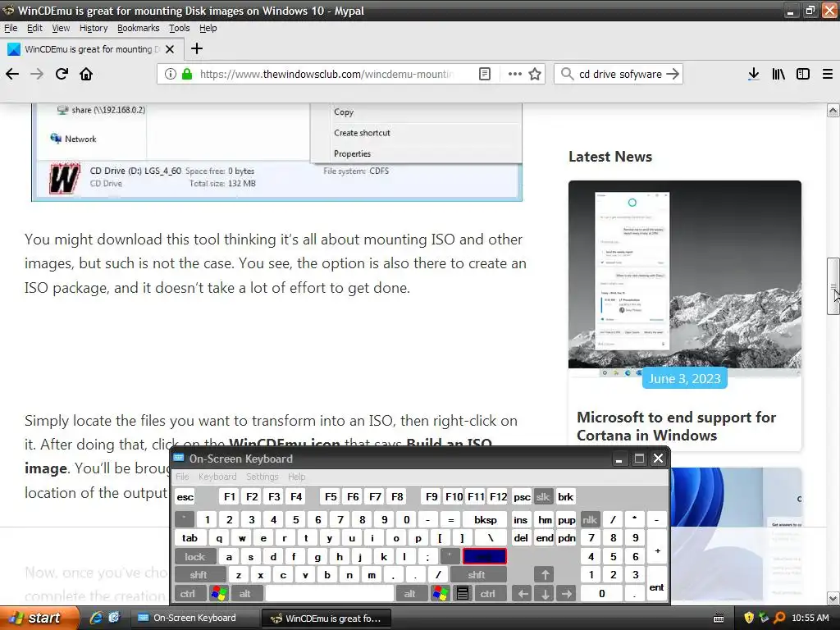
Task: Click the search go arrow
Action: (x=673, y=74)
